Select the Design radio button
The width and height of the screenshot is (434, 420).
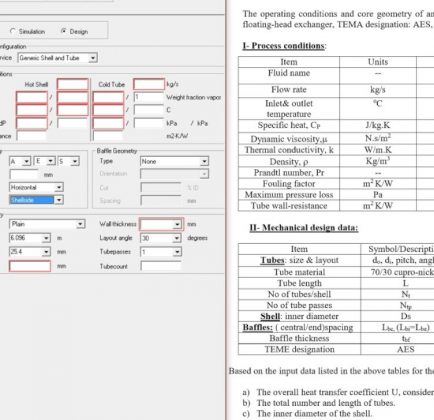tap(63, 31)
